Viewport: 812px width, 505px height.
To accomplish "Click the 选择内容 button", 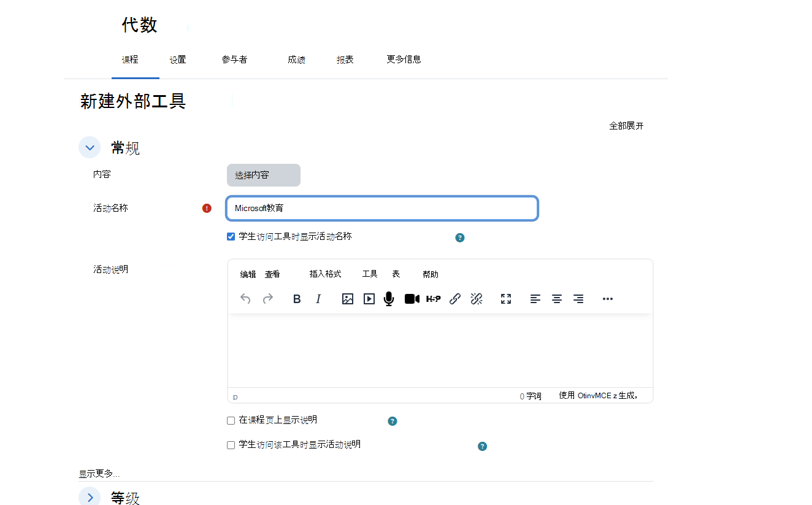I will (264, 175).
